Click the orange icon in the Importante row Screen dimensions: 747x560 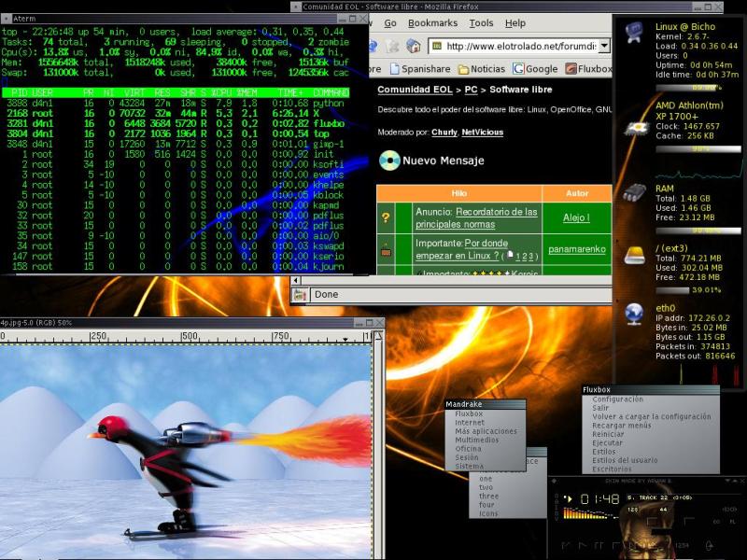(386, 249)
